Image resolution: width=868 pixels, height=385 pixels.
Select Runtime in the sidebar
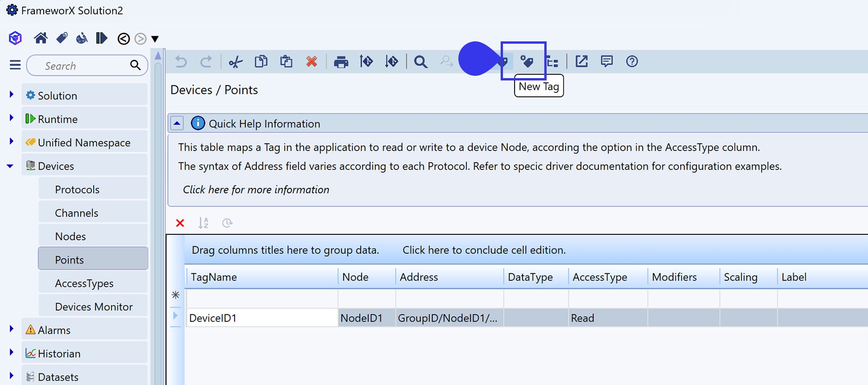pyautogui.click(x=85, y=119)
